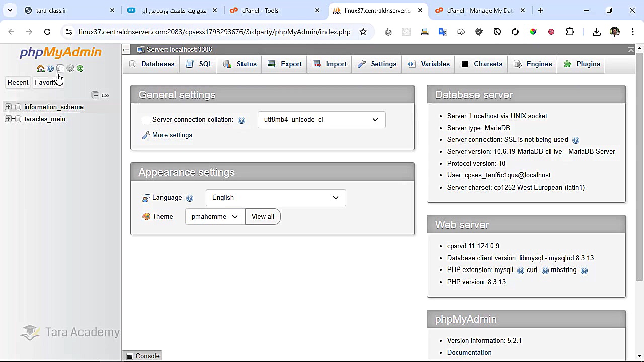Click the View all themes button
Viewport: 644px width, 362px height.
[263, 217]
